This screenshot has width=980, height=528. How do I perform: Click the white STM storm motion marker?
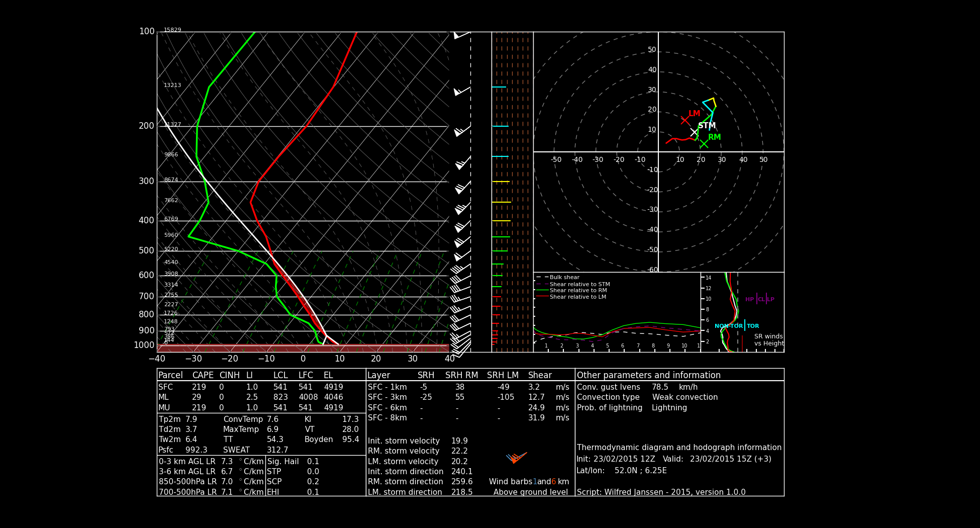point(694,132)
